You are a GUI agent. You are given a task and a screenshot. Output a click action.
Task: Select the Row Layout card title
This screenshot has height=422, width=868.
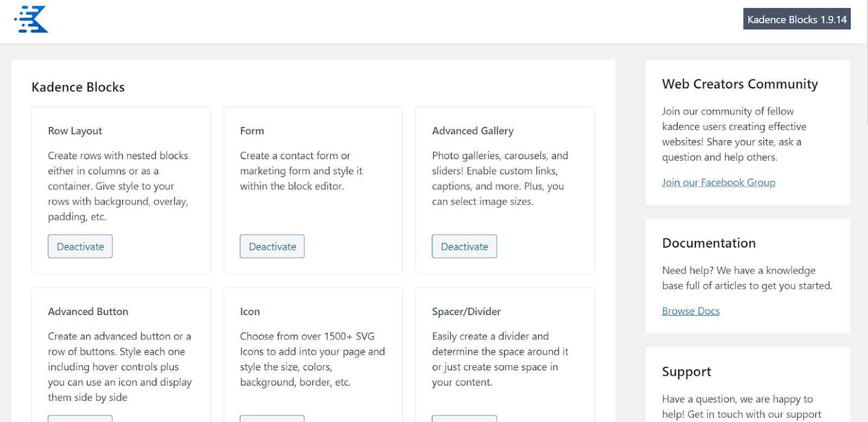coord(75,131)
